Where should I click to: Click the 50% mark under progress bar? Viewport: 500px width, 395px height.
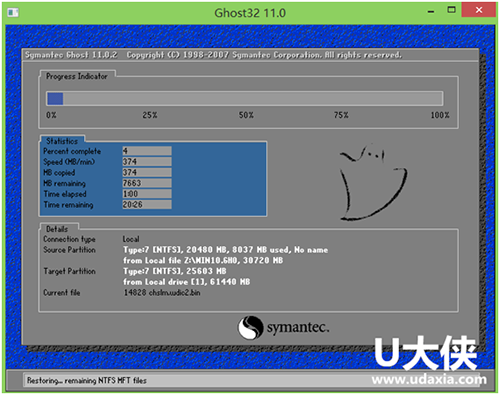coord(246,115)
